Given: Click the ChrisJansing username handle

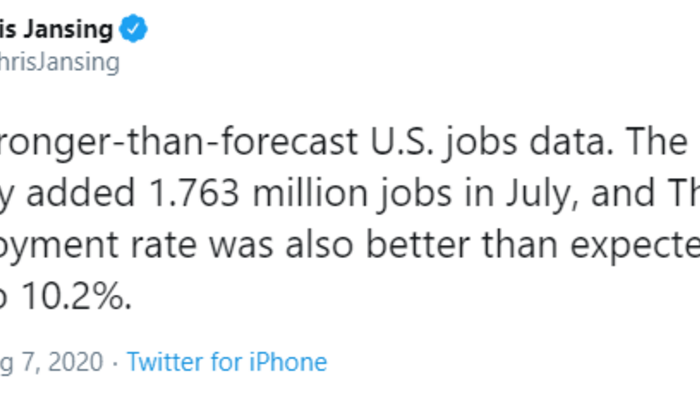Looking at the screenshot, I should (x=60, y=62).
